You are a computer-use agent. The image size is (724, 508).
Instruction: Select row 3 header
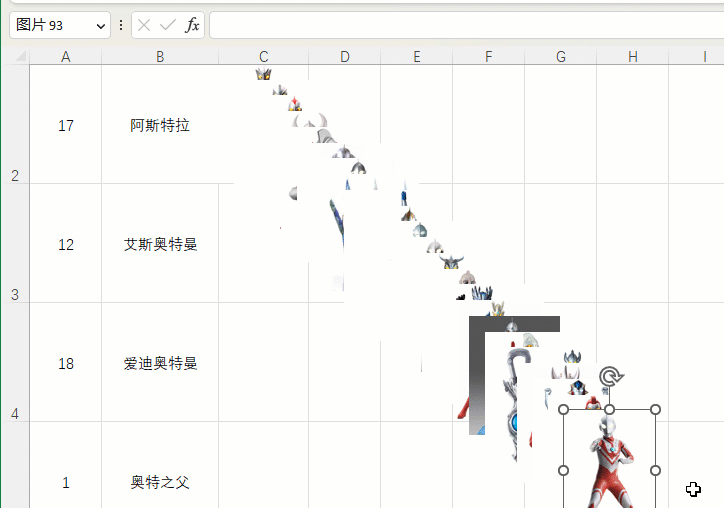[x=15, y=243]
